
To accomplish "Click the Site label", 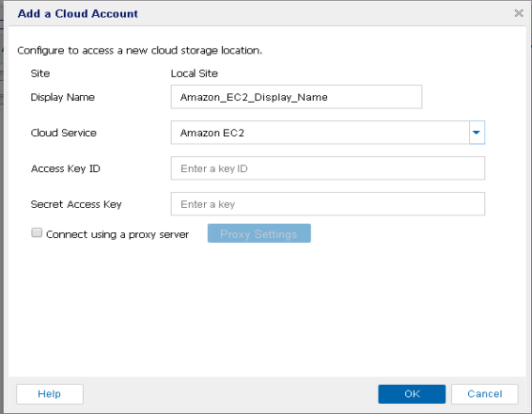I will [x=40, y=73].
